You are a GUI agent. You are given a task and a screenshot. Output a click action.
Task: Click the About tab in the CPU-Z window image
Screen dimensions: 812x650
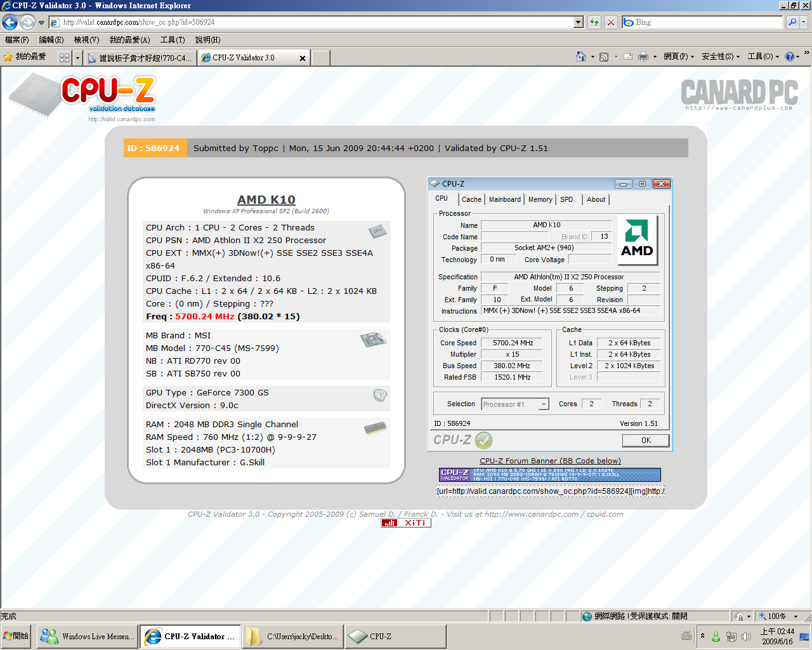coord(596,199)
